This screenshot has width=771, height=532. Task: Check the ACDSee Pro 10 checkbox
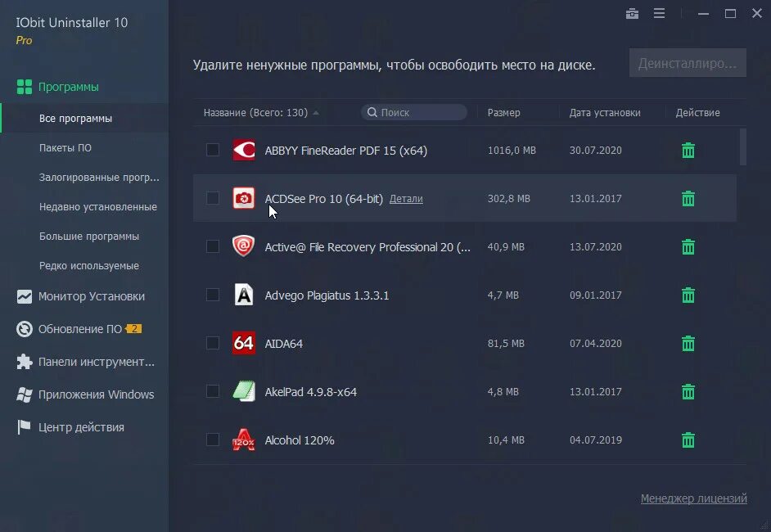coord(213,198)
